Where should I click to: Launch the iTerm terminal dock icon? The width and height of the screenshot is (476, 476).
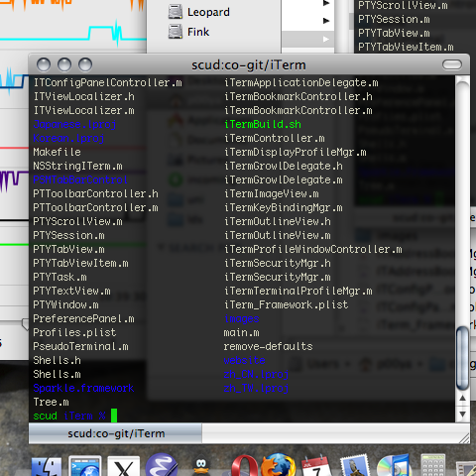tap(85, 466)
